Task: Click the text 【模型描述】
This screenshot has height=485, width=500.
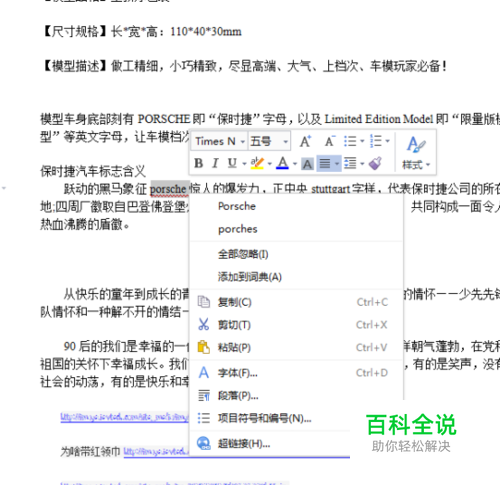Action: [x=75, y=66]
